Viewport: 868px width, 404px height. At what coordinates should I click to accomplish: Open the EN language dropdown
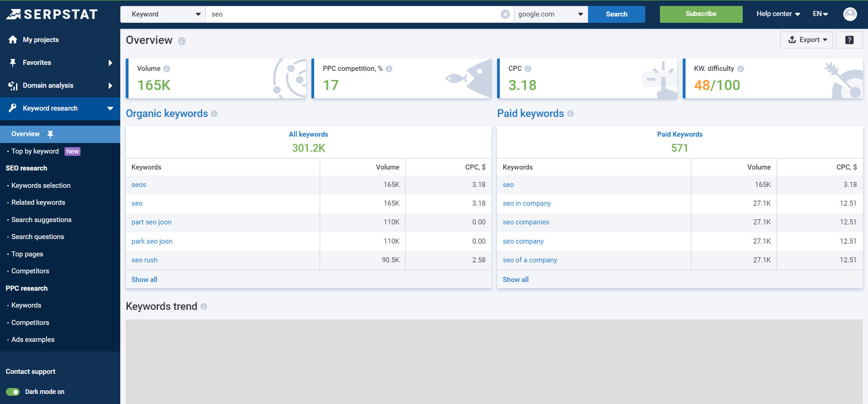(x=820, y=14)
